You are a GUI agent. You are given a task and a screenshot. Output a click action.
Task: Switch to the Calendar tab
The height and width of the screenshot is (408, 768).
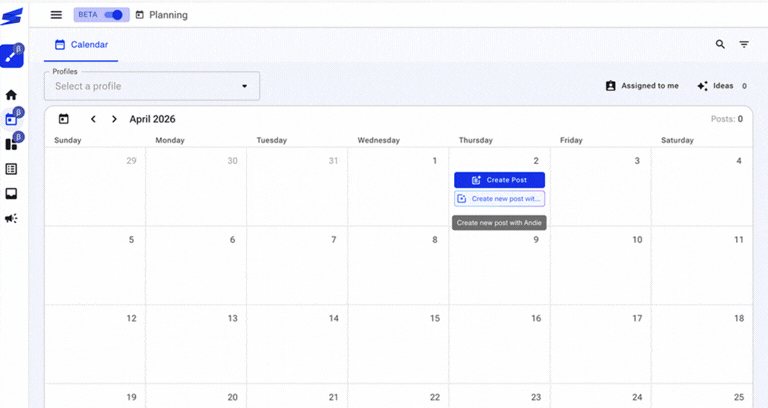82,45
